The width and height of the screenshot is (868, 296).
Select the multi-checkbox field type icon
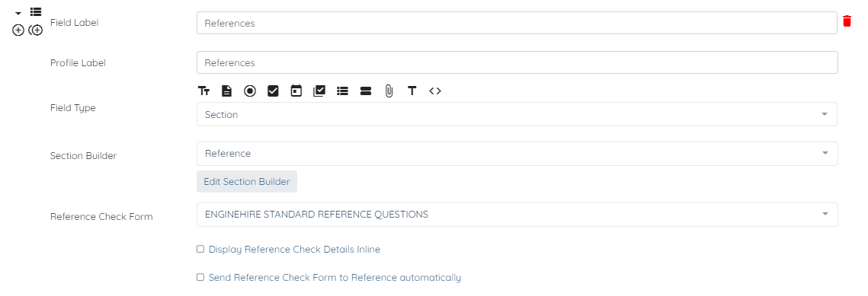(x=319, y=91)
